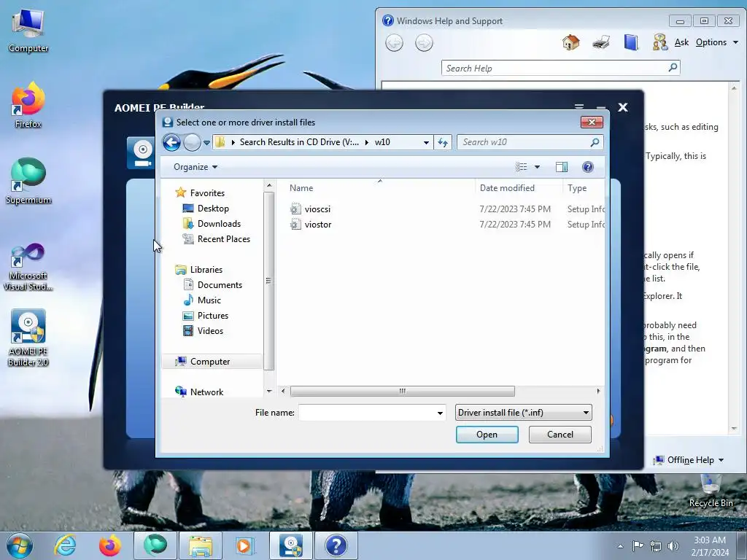This screenshot has width=747, height=560.
Task: Click navigation pane scroll down arrow
Action: tap(269, 391)
